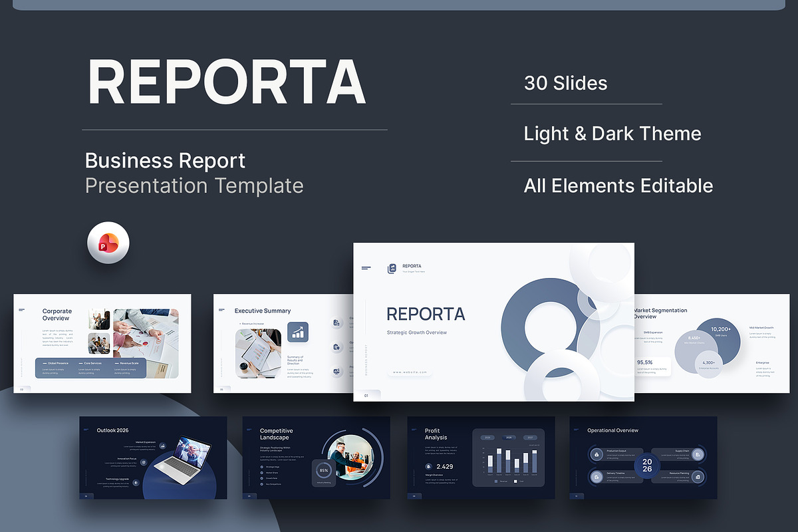Click the slide number 02 badge
The height and width of the screenshot is (532, 798).
click(x=23, y=390)
